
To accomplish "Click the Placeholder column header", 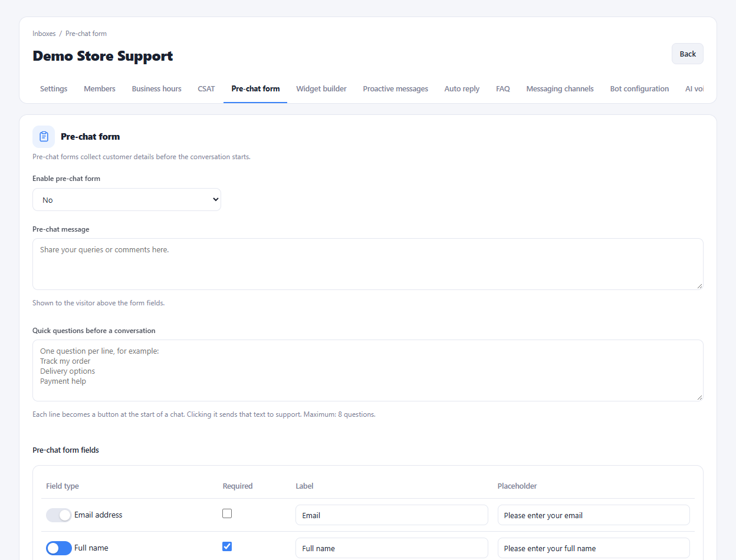I will [517, 486].
